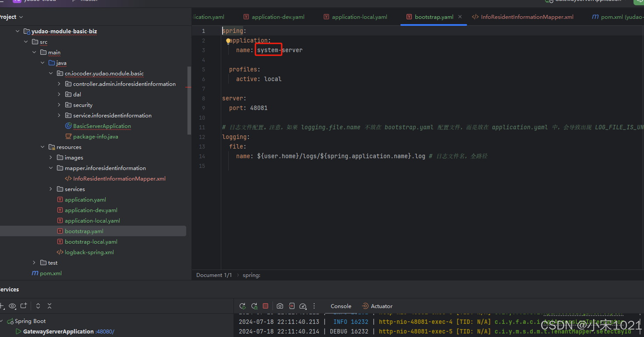The height and width of the screenshot is (337, 644).
Task: Stop the running service
Action: pos(265,306)
